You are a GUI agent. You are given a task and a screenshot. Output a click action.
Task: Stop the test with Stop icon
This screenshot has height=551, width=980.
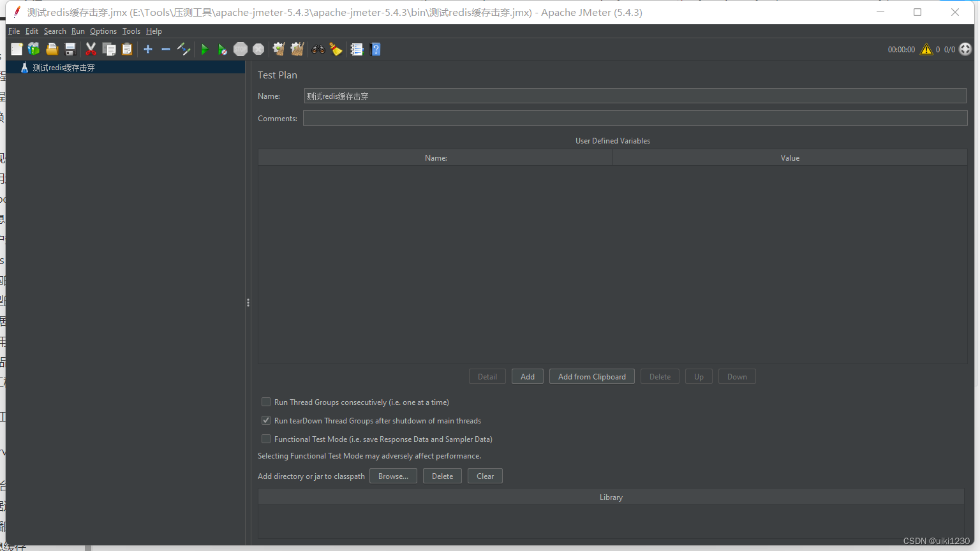click(241, 49)
